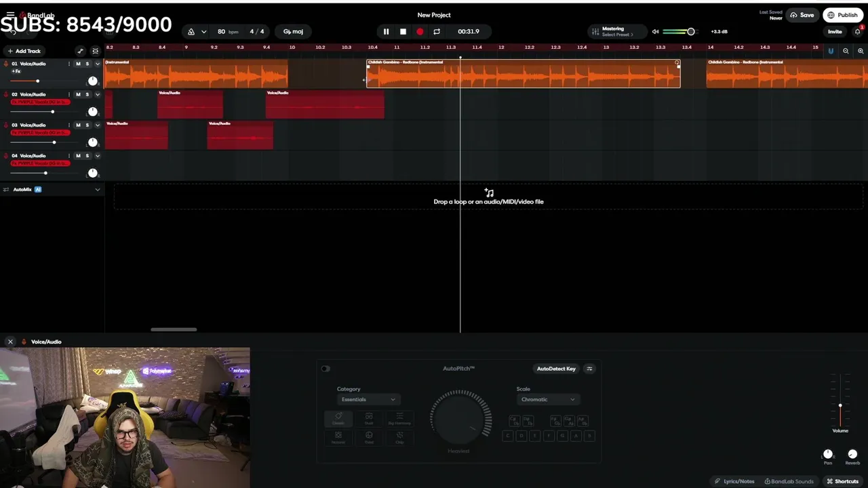Image resolution: width=868 pixels, height=488 pixels.
Task: Open track 01 three-dot menu
Action: 68,64
